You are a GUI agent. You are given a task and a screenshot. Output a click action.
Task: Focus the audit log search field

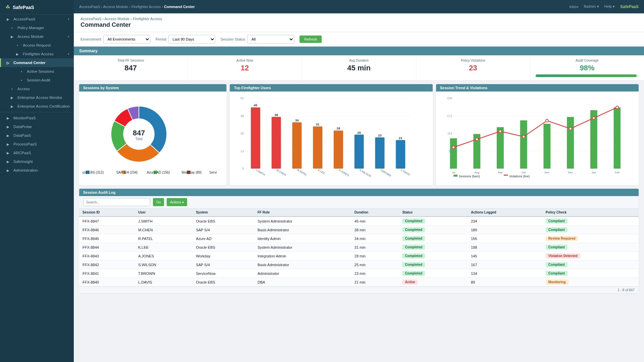pyautogui.click(x=116, y=202)
